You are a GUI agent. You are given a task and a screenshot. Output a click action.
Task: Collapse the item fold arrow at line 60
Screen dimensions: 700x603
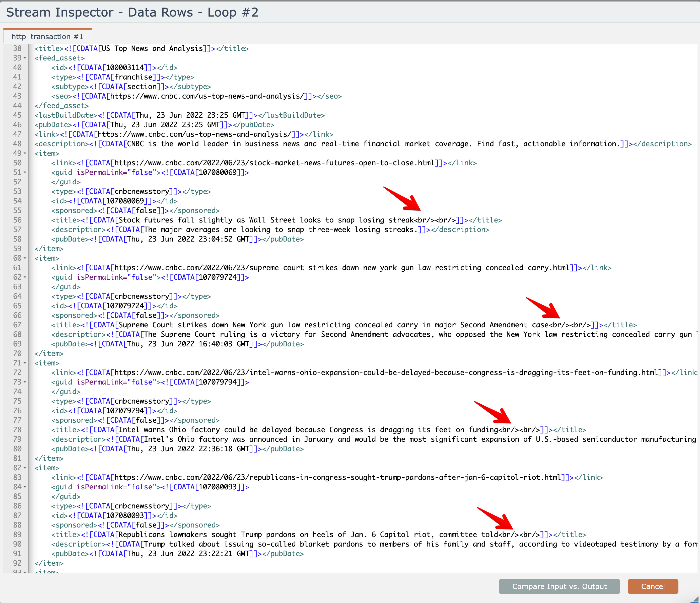point(25,258)
